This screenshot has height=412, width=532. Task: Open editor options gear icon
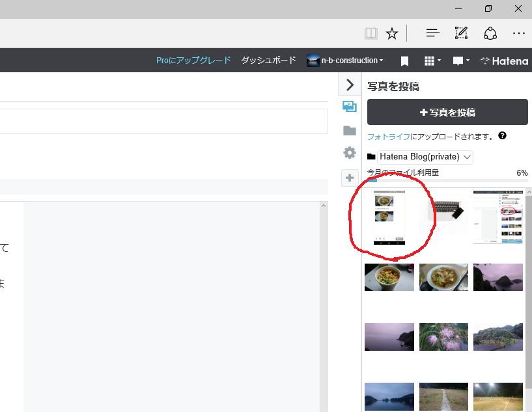click(x=350, y=152)
